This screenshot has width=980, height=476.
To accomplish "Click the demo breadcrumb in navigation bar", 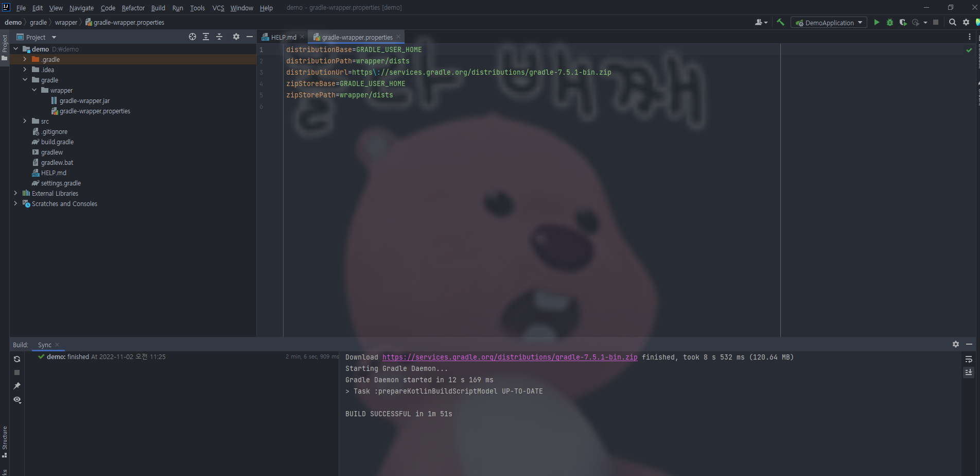I will [13, 22].
